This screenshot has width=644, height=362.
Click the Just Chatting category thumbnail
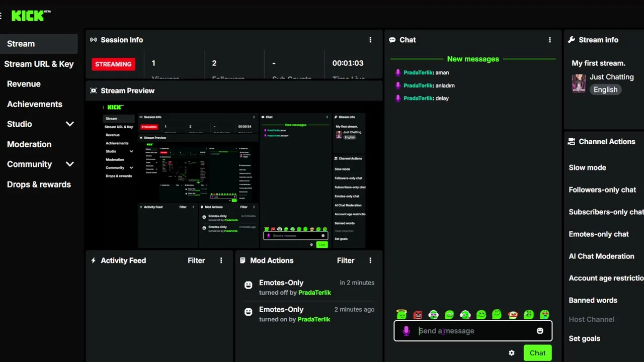[579, 83]
